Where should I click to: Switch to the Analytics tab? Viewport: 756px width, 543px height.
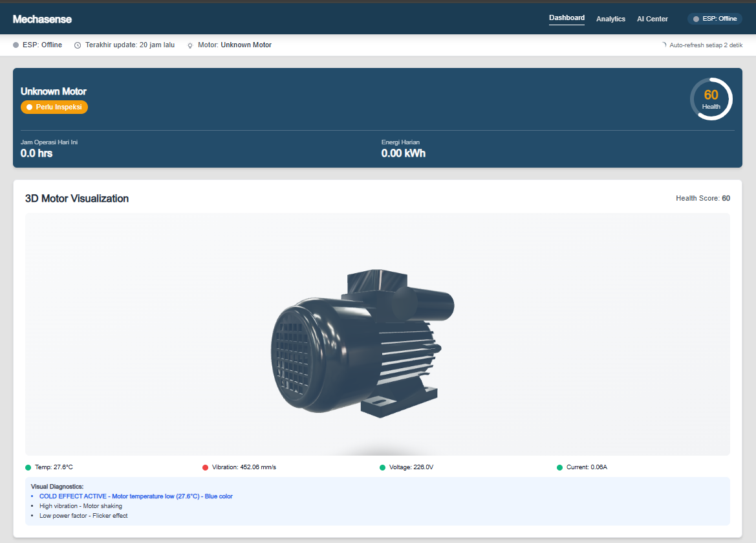610,19
